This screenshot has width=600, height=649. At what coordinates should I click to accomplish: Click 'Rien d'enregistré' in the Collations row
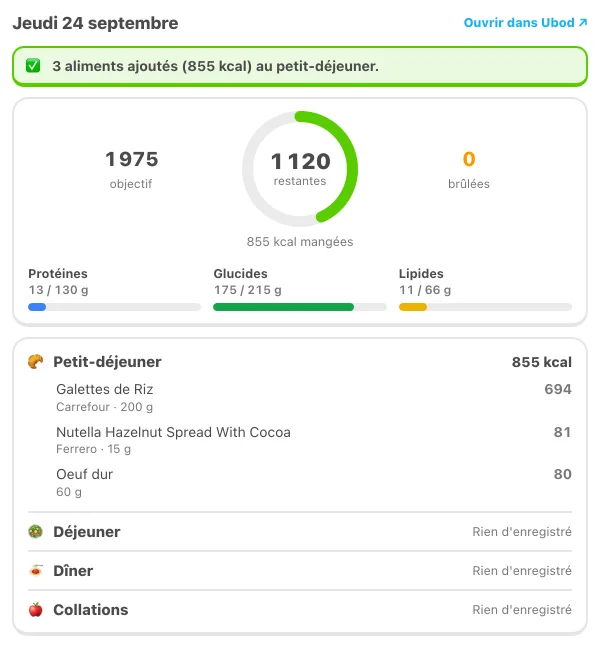click(522, 609)
